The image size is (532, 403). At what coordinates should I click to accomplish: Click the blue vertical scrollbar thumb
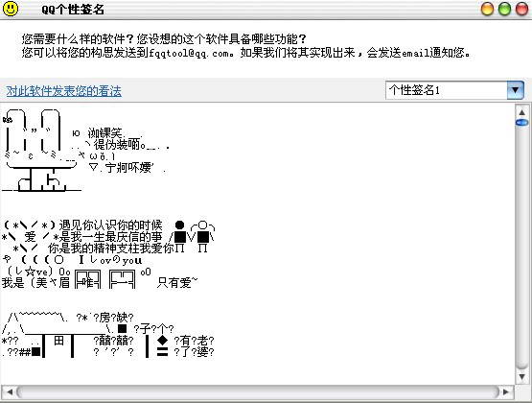coord(521,122)
